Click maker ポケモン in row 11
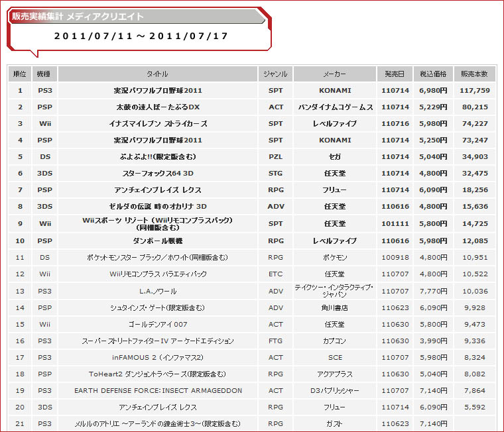 pos(335,258)
